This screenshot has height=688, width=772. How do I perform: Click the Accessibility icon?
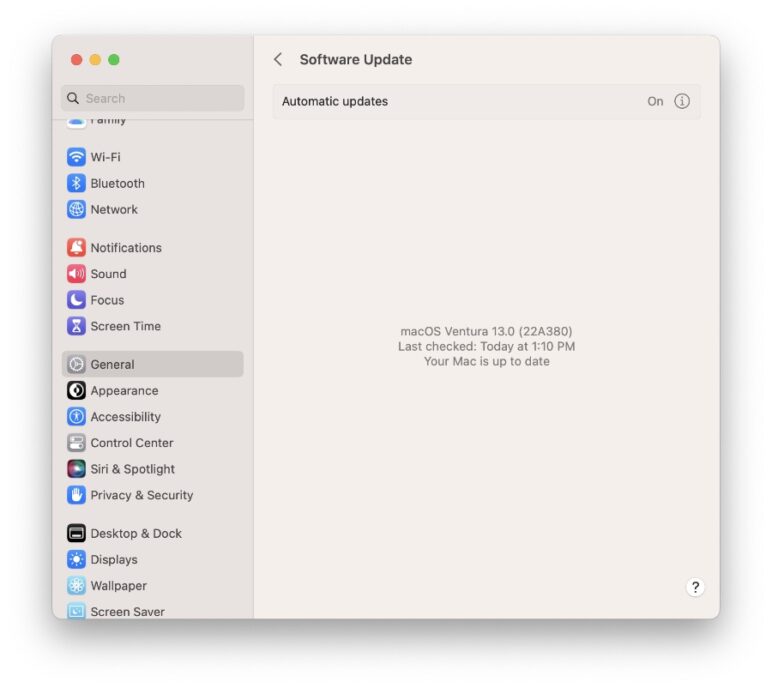click(x=76, y=417)
